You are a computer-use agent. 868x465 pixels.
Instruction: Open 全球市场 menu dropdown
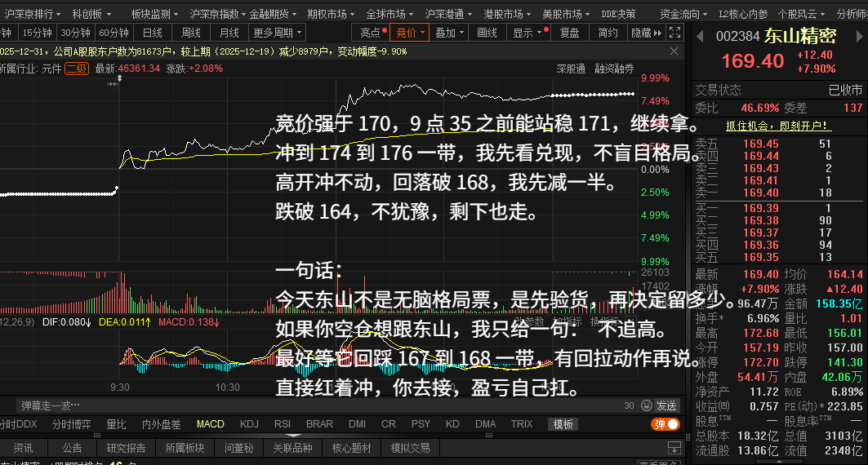pyautogui.click(x=389, y=14)
